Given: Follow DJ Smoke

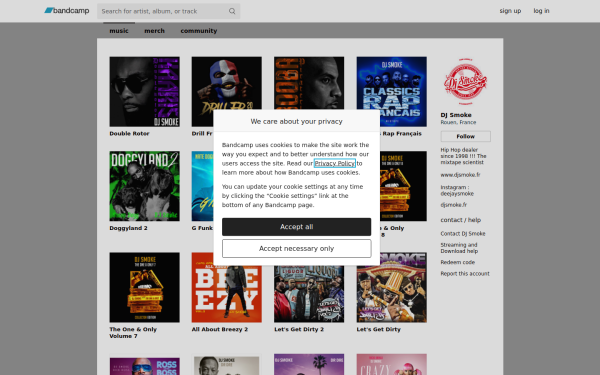Looking at the screenshot, I should [465, 136].
